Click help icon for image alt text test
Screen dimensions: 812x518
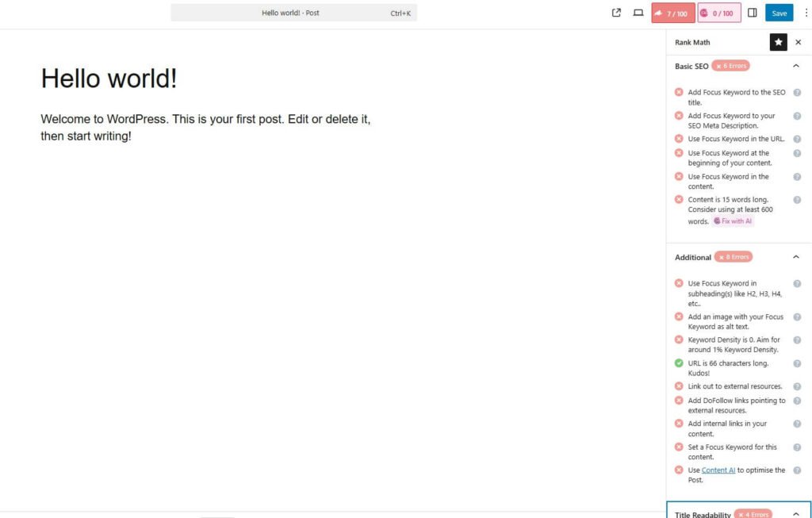click(797, 317)
